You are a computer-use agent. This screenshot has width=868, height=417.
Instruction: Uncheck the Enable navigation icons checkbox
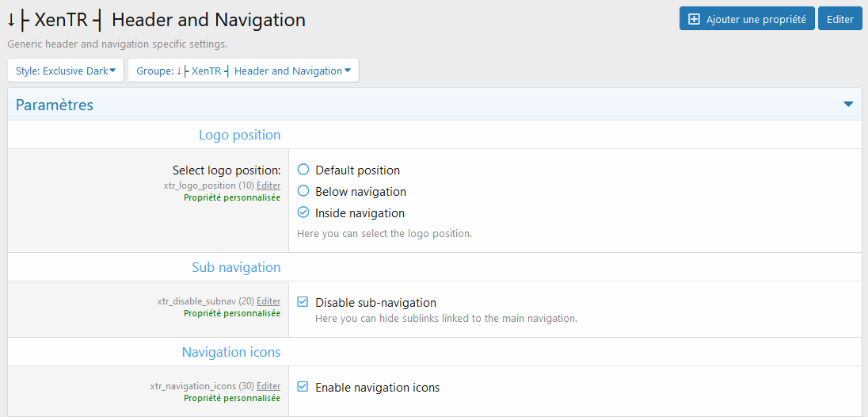(x=303, y=387)
